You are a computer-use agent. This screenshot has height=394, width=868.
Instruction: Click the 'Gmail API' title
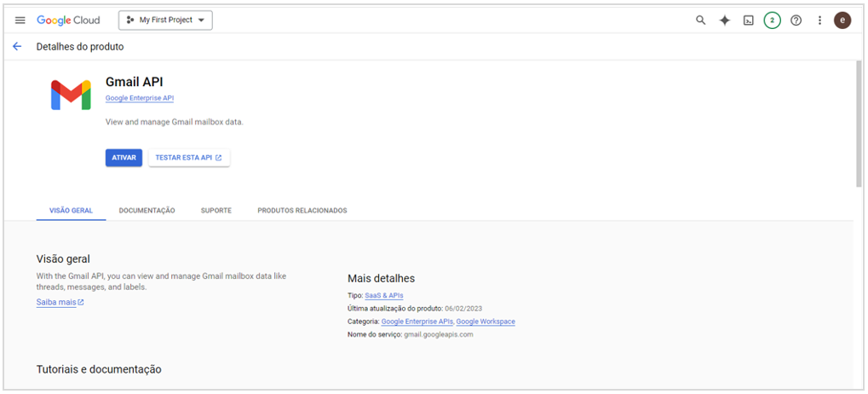point(134,82)
